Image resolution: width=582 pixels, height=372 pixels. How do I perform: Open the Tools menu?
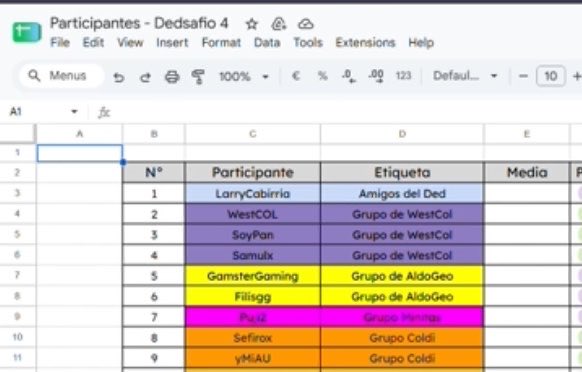pyautogui.click(x=308, y=43)
